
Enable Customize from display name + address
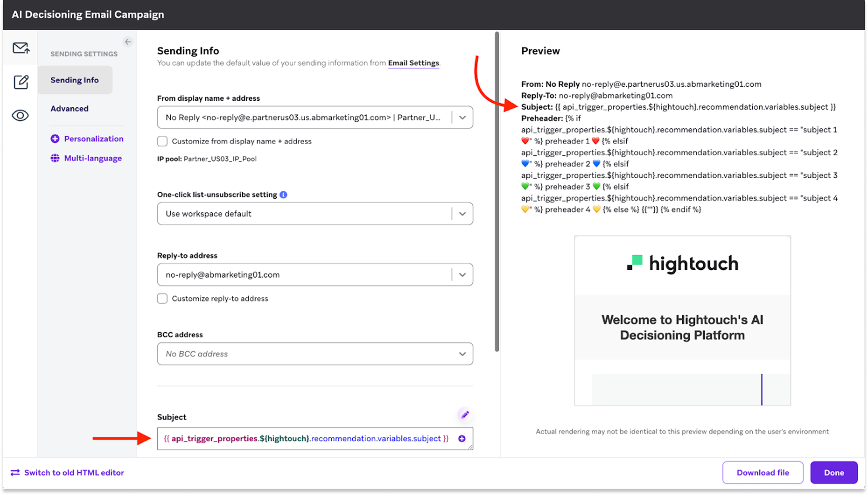click(x=163, y=141)
